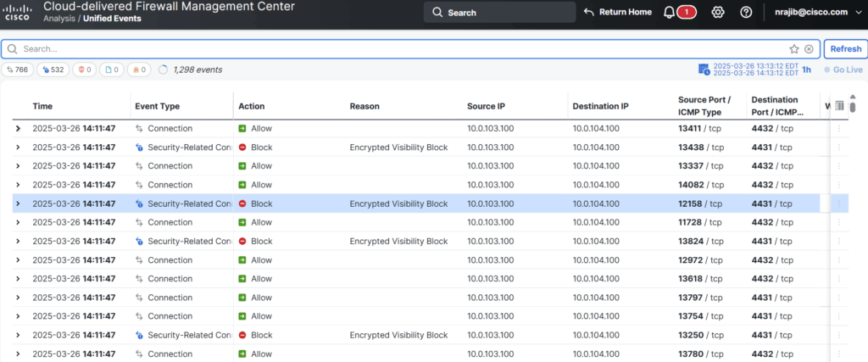The height and width of the screenshot is (362, 868).
Task: Open row menu for source port 14082
Action: pyautogui.click(x=838, y=185)
